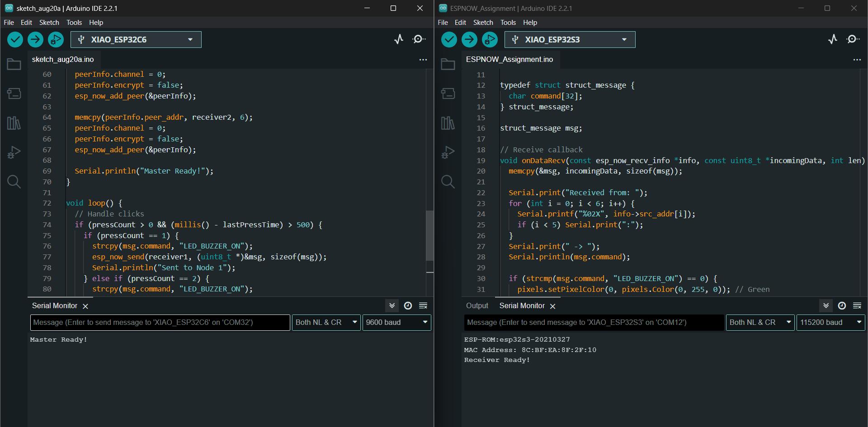Upload sketch in sketch_aug20a window
The width and height of the screenshot is (868, 427).
click(x=35, y=40)
